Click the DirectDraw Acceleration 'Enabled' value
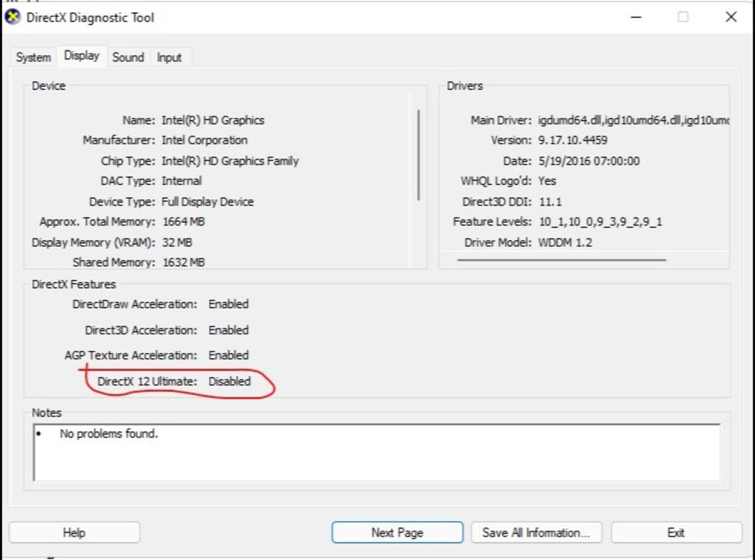 229,304
